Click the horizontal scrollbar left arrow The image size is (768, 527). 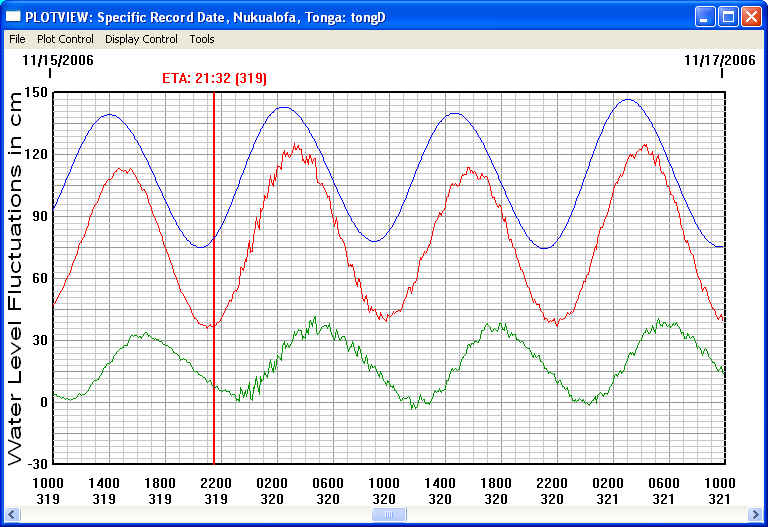13,514
